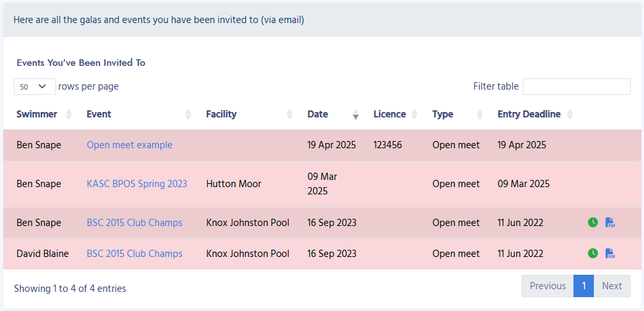Sort by Event column sort arrows
The width and height of the screenshot is (644, 311).
pyautogui.click(x=189, y=115)
